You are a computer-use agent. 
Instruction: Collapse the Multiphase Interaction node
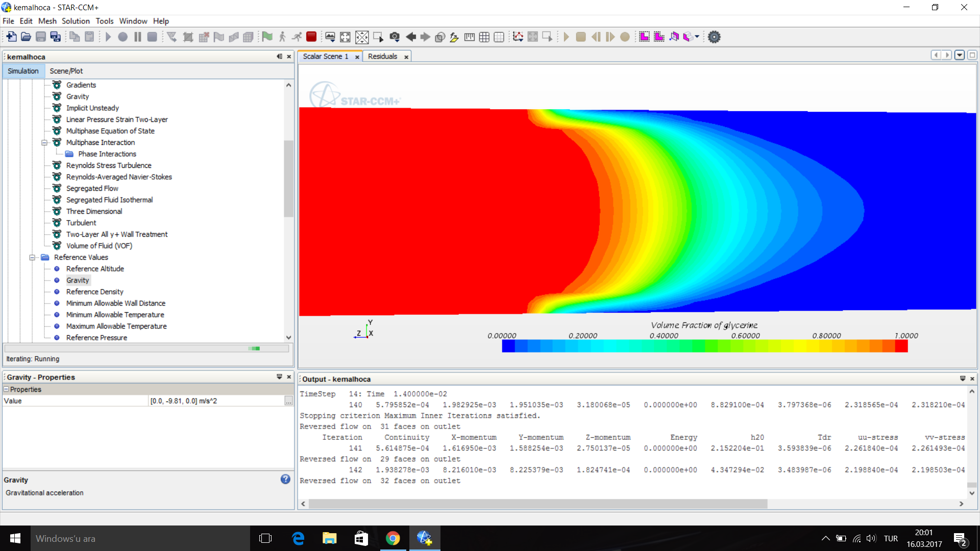44,143
